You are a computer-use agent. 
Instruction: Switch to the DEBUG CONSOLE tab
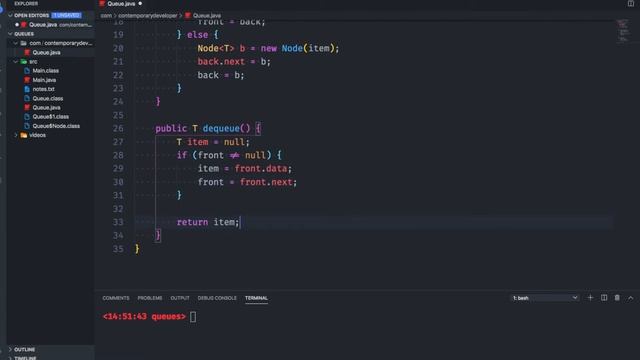[x=217, y=298]
